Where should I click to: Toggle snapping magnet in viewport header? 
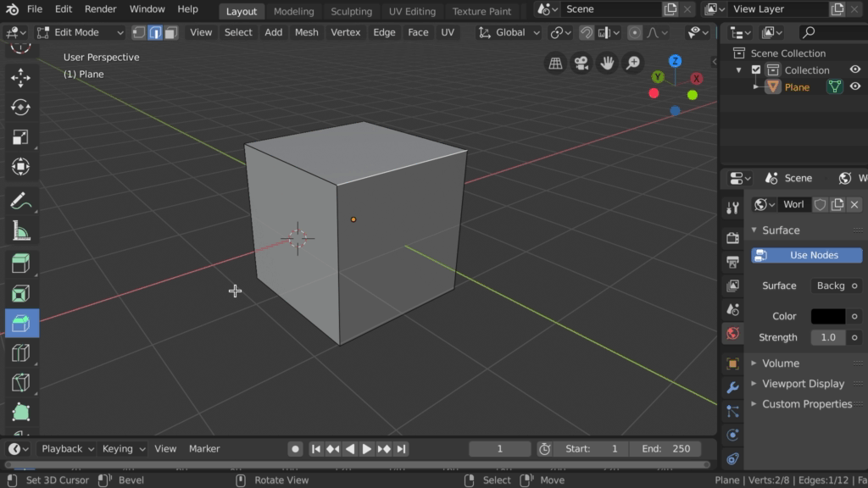click(x=586, y=32)
